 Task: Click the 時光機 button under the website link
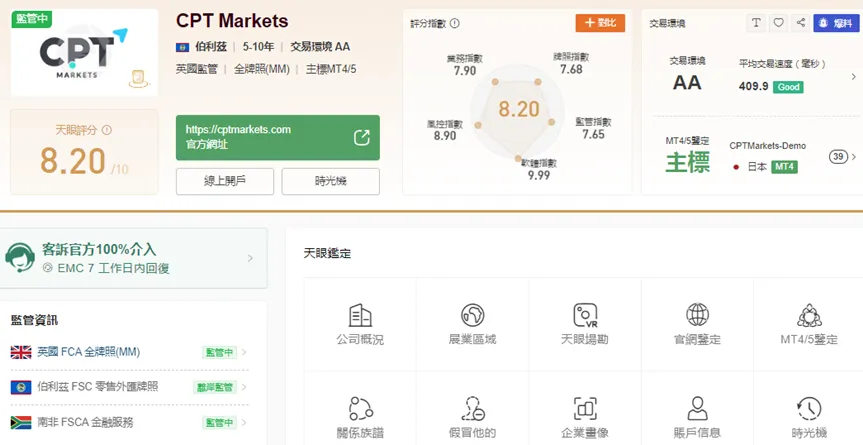pos(331,181)
